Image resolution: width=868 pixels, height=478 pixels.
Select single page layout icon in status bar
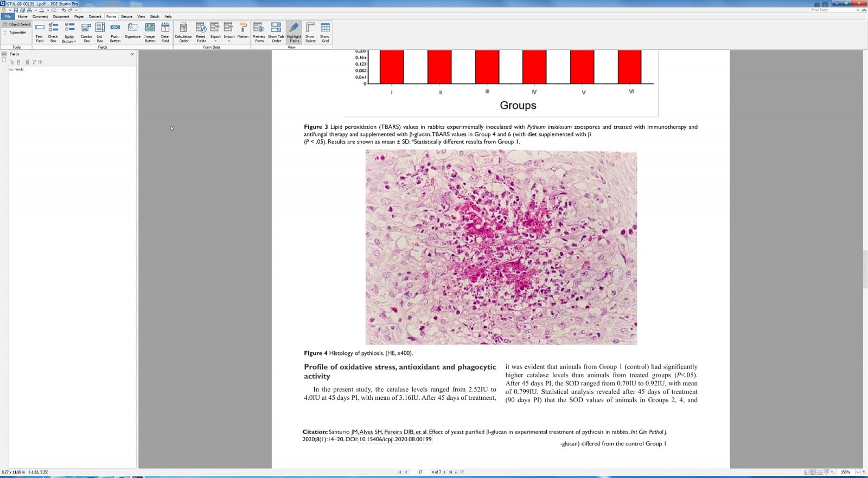pyautogui.click(x=806, y=472)
